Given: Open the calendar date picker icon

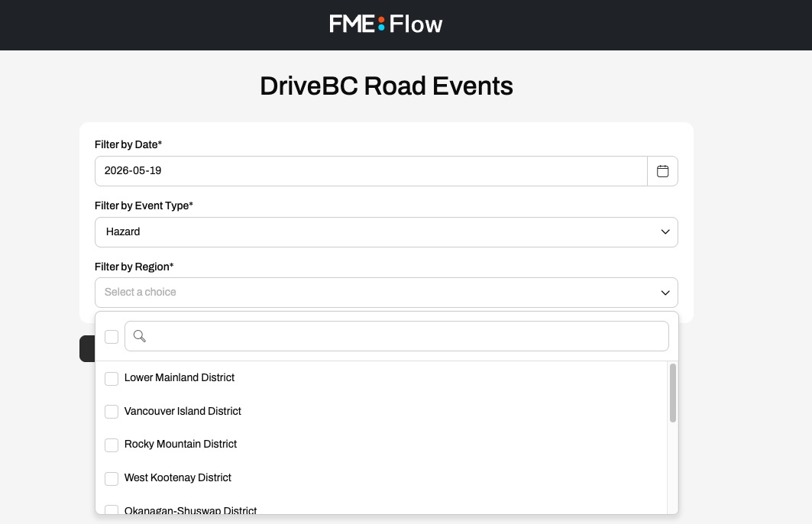Looking at the screenshot, I should click(x=662, y=171).
